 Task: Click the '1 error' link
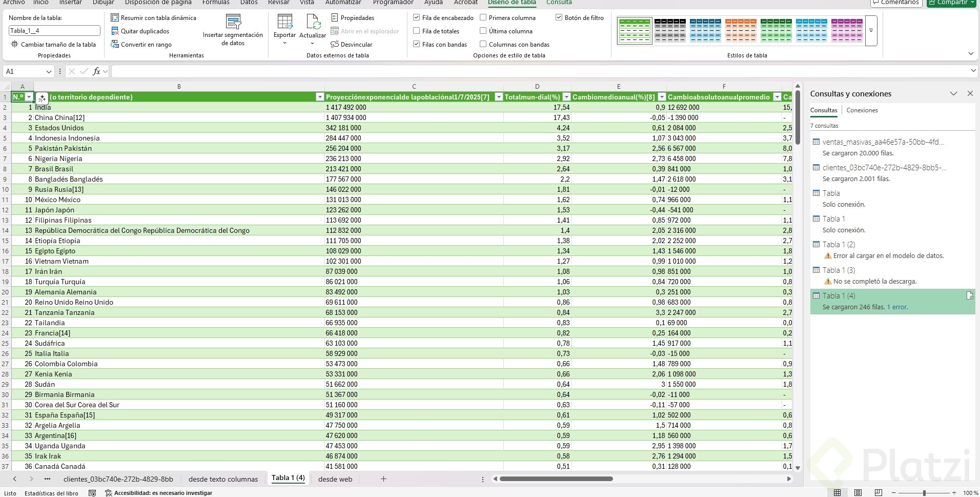pos(897,307)
